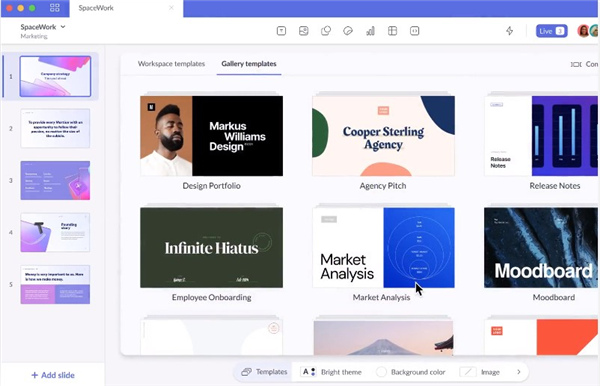Screen dimensions: 600x386
Task: Select slide 3 thumbnail in sidebar
Action: [55, 180]
